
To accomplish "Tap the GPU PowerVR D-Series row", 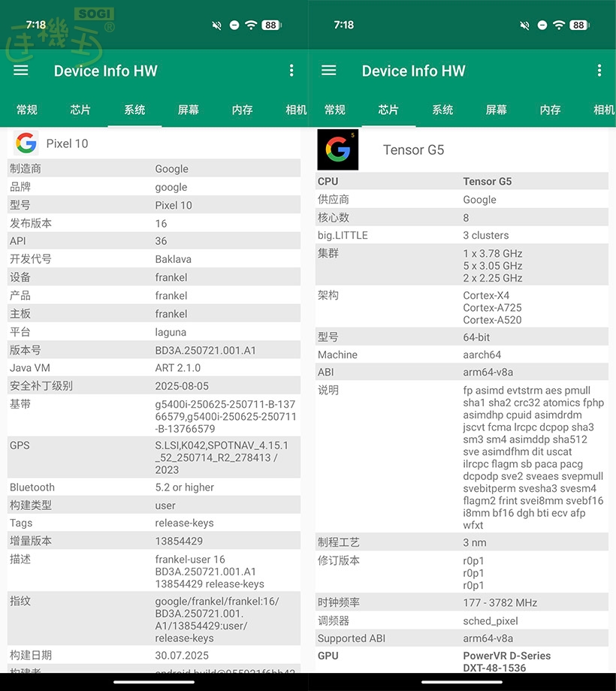I will coord(462,661).
